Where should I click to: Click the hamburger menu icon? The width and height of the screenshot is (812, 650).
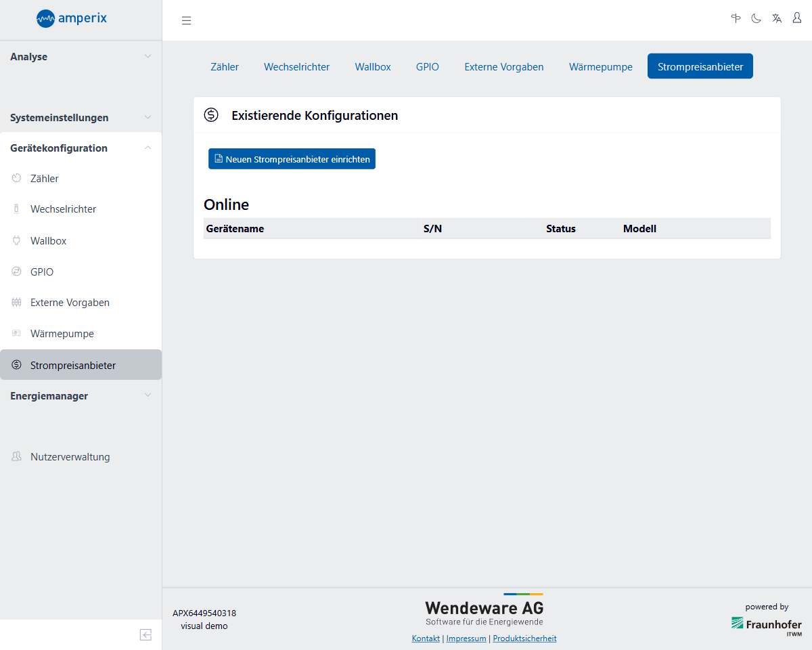coord(187,20)
